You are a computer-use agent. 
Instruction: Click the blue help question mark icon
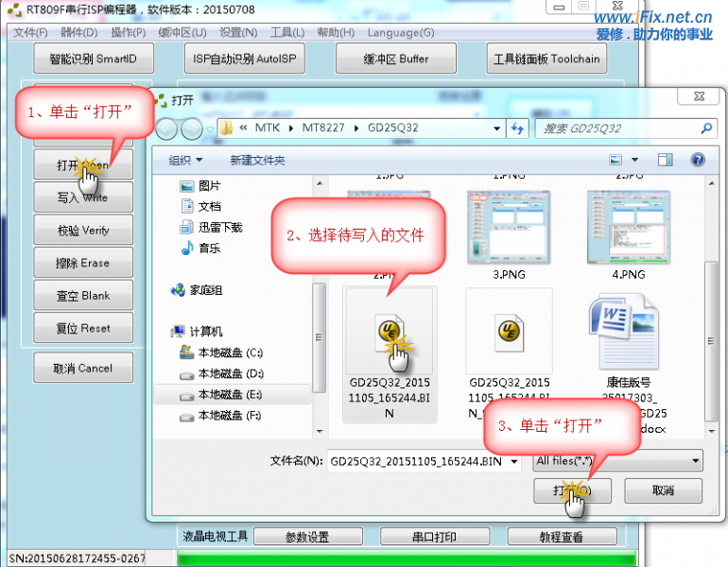[x=698, y=160]
